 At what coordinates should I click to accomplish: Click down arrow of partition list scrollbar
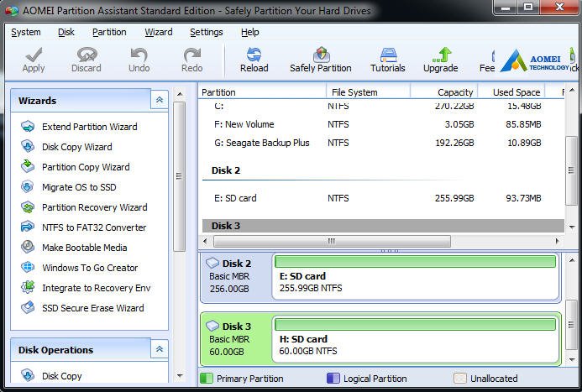click(572, 227)
